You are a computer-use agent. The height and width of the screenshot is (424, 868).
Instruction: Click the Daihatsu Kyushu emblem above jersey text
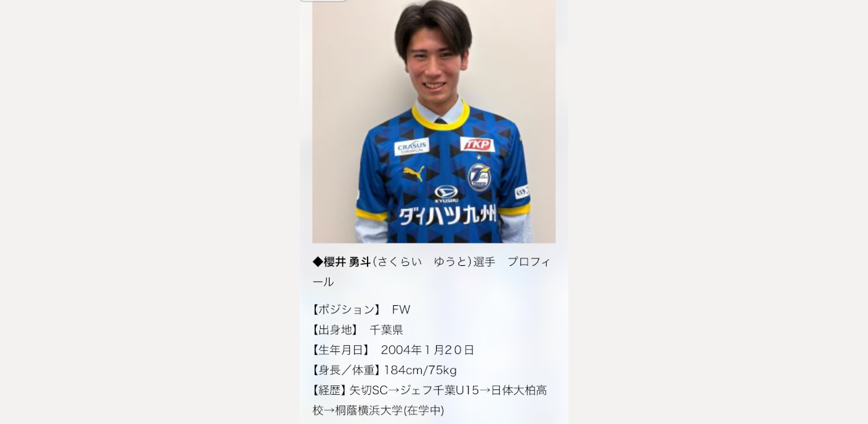pyautogui.click(x=446, y=194)
